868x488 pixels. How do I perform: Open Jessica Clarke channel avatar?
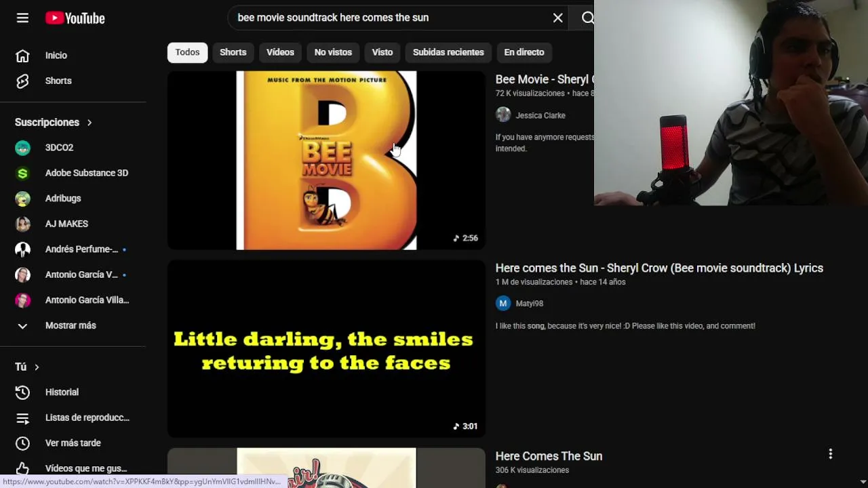pyautogui.click(x=503, y=115)
